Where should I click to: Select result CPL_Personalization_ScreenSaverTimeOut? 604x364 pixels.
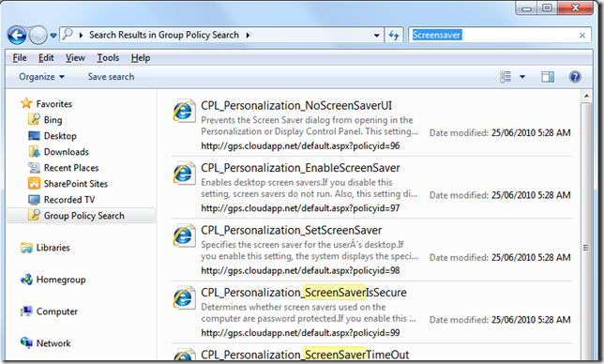(305, 355)
